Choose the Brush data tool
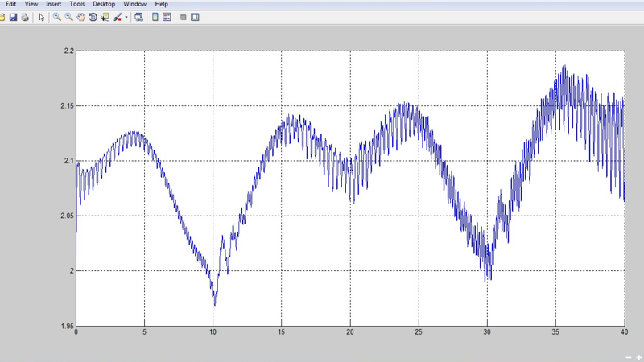644x362 pixels. point(118,17)
